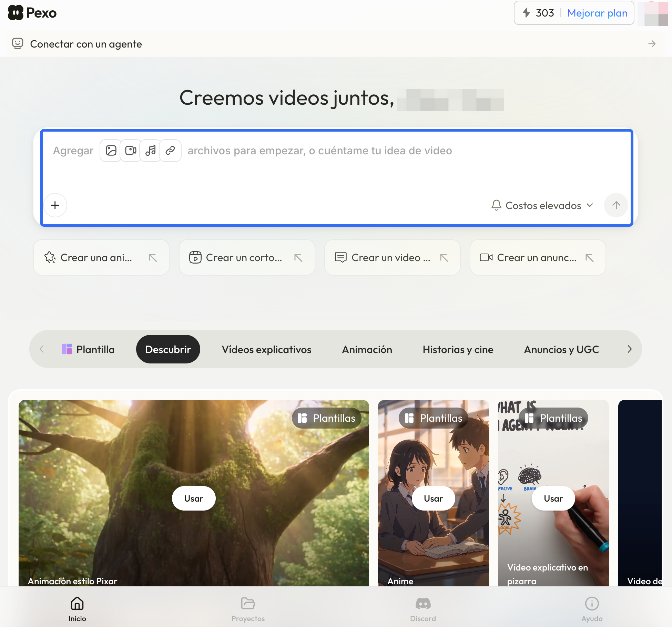This screenshot has height=627, width=672.
Task: Click the add music icon
Action: tap(151, 151)
